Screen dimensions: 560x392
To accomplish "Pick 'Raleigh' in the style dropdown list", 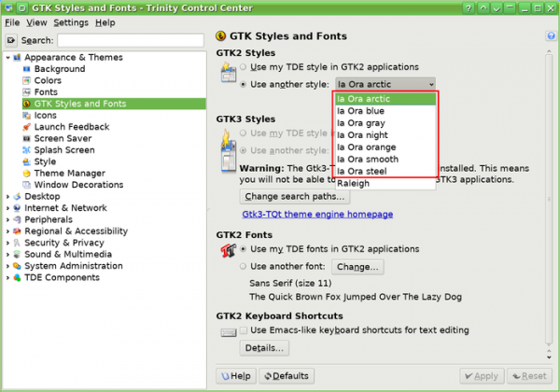I will coord(354,183).
